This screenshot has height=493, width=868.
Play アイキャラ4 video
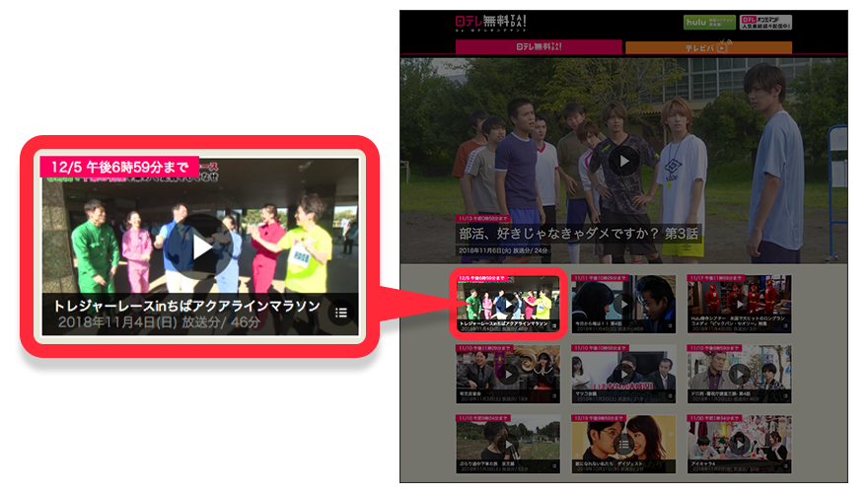pos(740,444)
